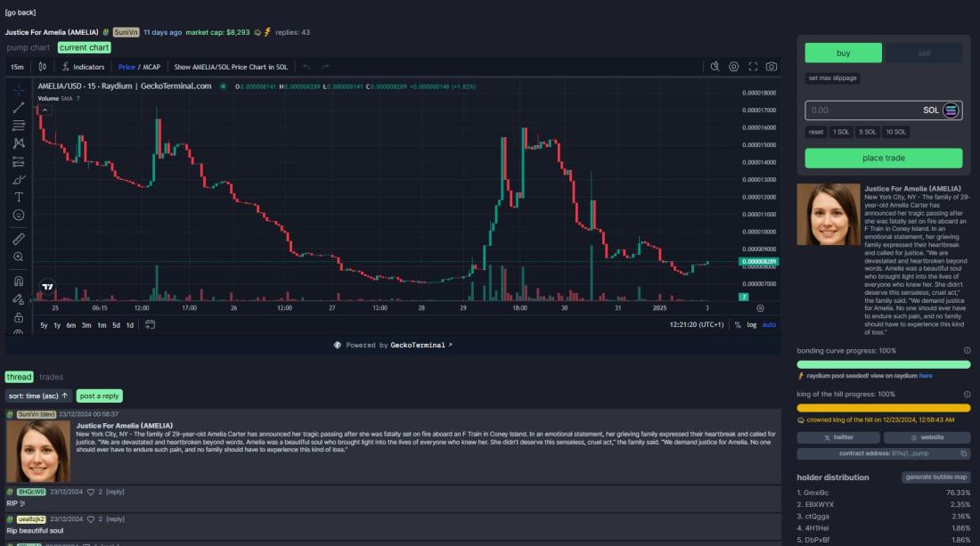The width and height of the screenshot is (980, 546).
Task: Open time axis settings gear
Action: pos(760,308)
